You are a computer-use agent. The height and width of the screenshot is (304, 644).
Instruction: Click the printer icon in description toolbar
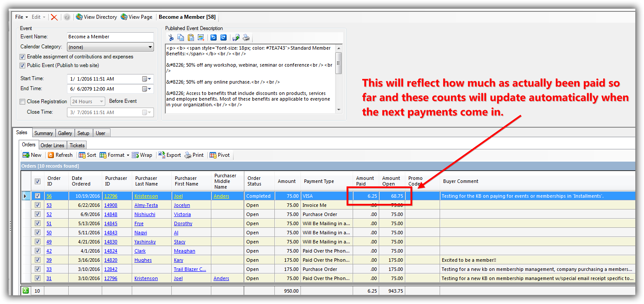246,37
